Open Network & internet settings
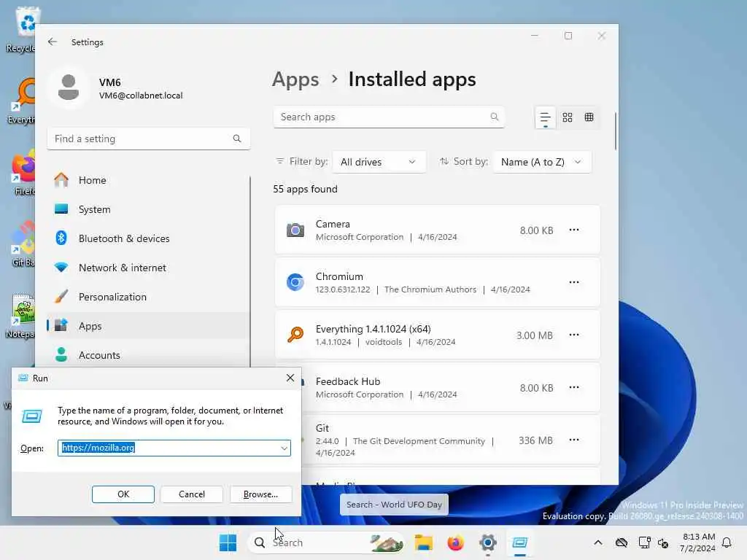This screenshot has width=747, height=560. coord(148,267)
